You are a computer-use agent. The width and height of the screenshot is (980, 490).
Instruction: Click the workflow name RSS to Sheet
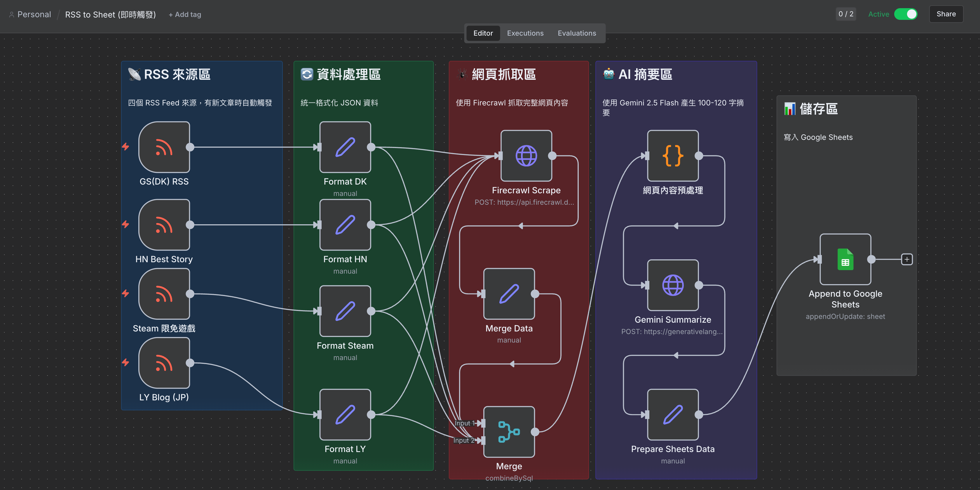[110, 15]
